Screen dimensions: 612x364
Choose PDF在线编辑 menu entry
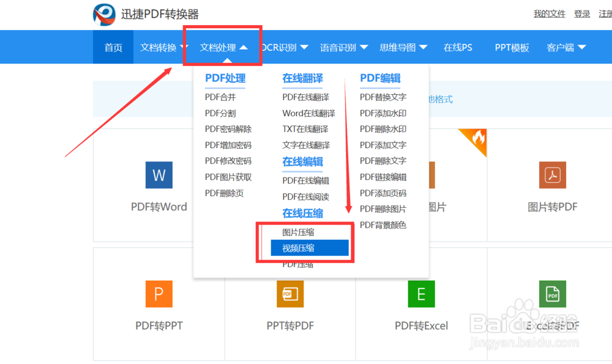[305, 180]
